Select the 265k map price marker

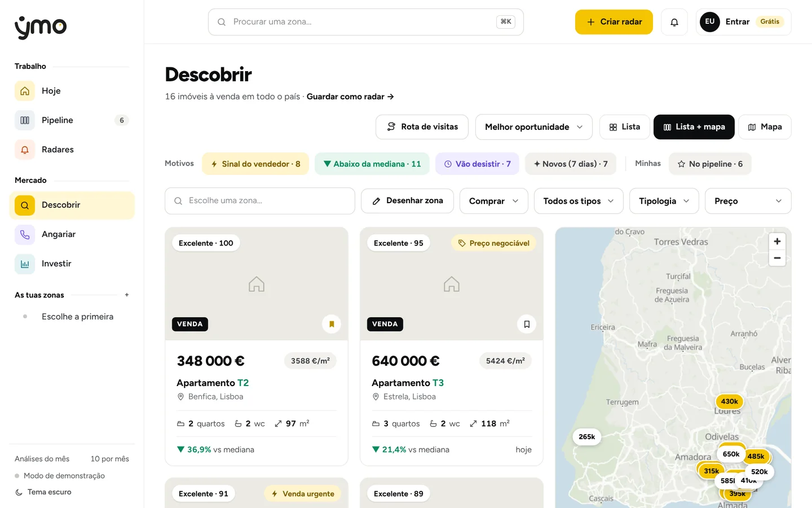point(586,437)
